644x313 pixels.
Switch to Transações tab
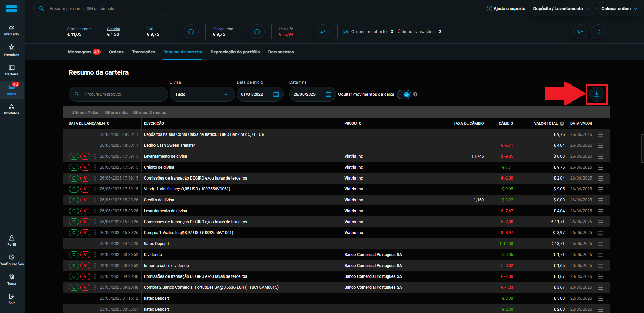click(x=144, y=52)
